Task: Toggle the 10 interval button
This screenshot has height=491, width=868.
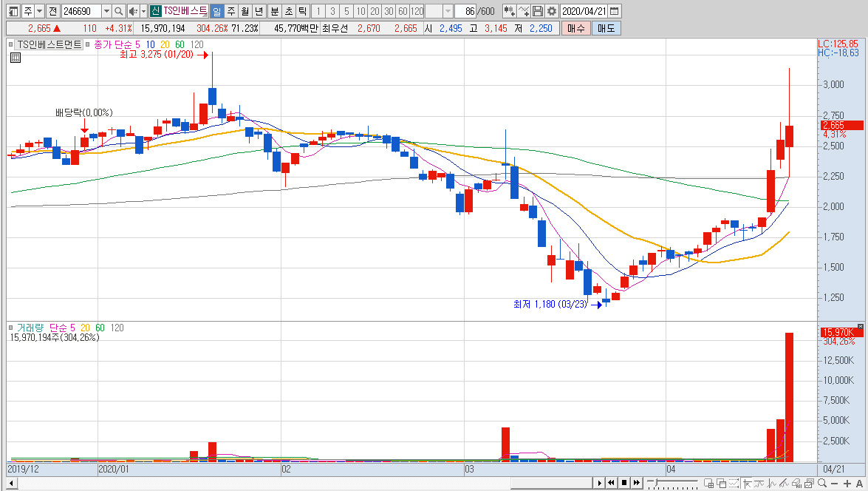Action: point(361,11)
